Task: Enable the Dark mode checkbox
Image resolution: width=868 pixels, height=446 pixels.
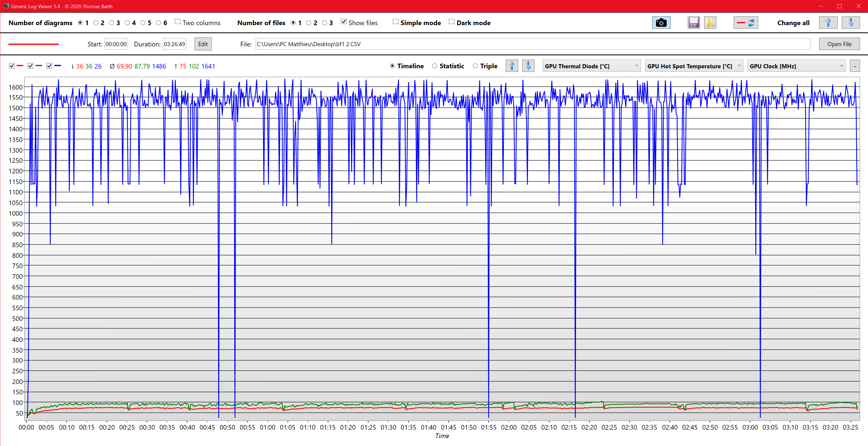Action: point(451,22)
